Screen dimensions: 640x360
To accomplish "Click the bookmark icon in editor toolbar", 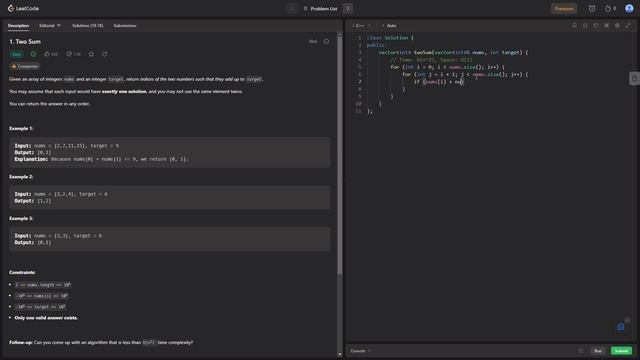I will 574,25.
